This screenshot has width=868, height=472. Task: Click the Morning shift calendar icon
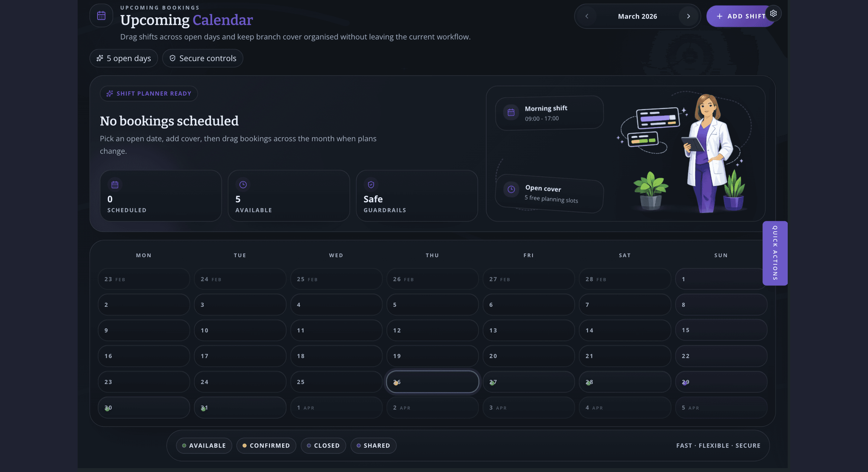pos(511,112)
